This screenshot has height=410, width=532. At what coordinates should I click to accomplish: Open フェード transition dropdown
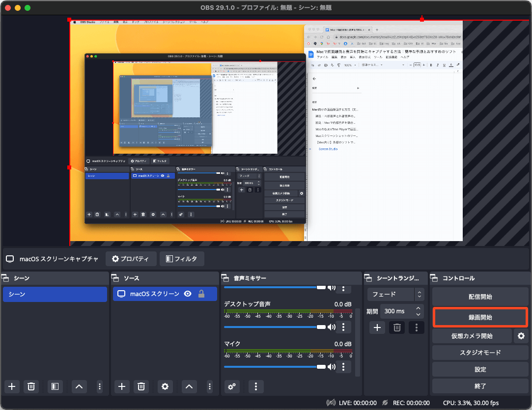point(395,294)
